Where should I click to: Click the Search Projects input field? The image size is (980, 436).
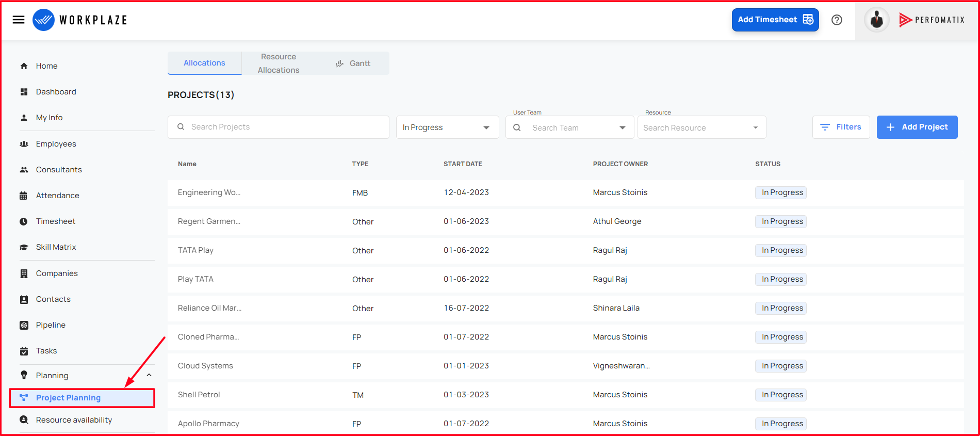[x=279, y=127]
